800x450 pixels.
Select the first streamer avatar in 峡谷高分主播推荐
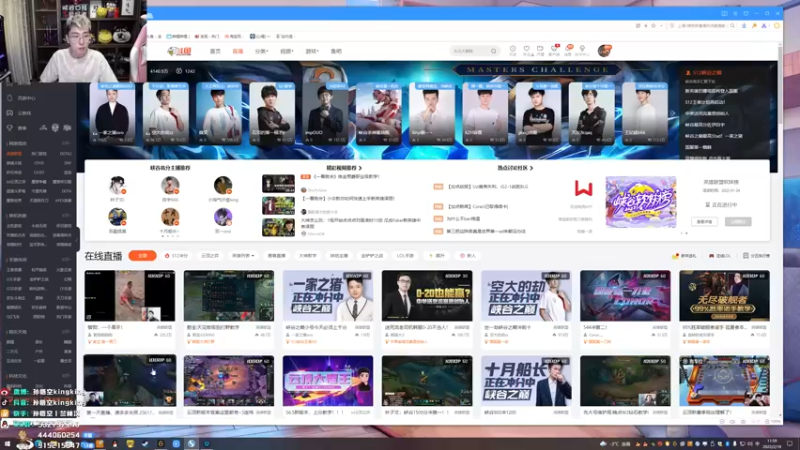[117, 185]
